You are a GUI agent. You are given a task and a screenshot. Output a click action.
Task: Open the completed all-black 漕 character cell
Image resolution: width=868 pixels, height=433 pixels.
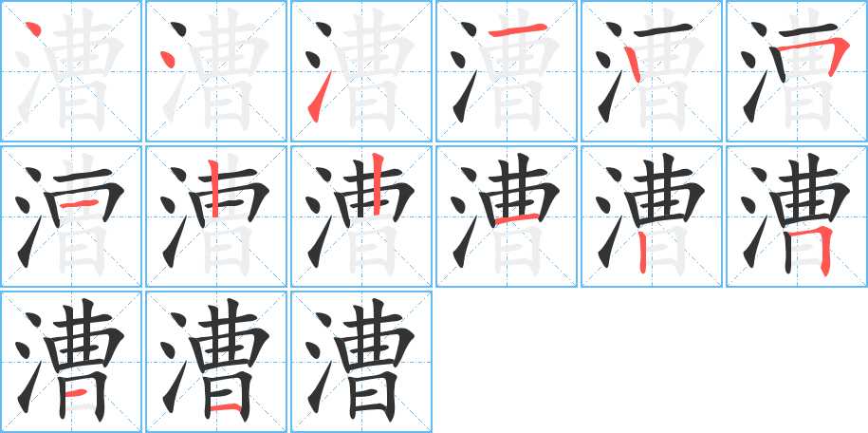(361, 362)
